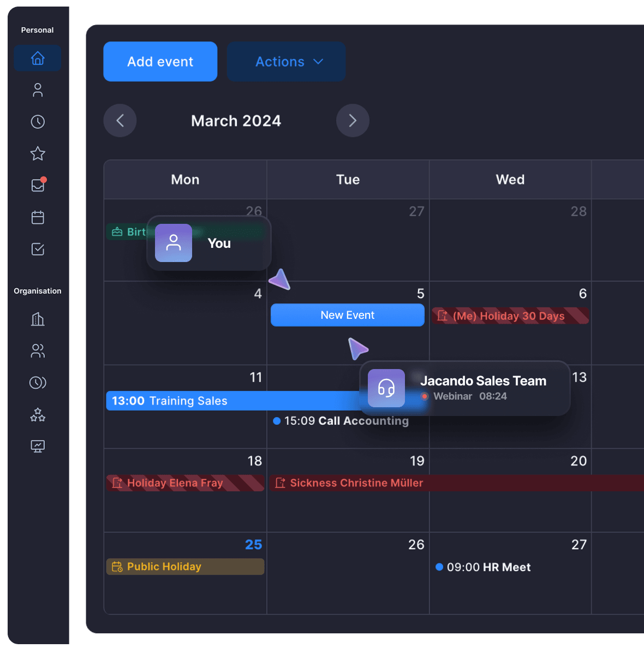Open the team members icon under Organisation
The height and width of the screenshot is (654, 644).
(37, 351)
